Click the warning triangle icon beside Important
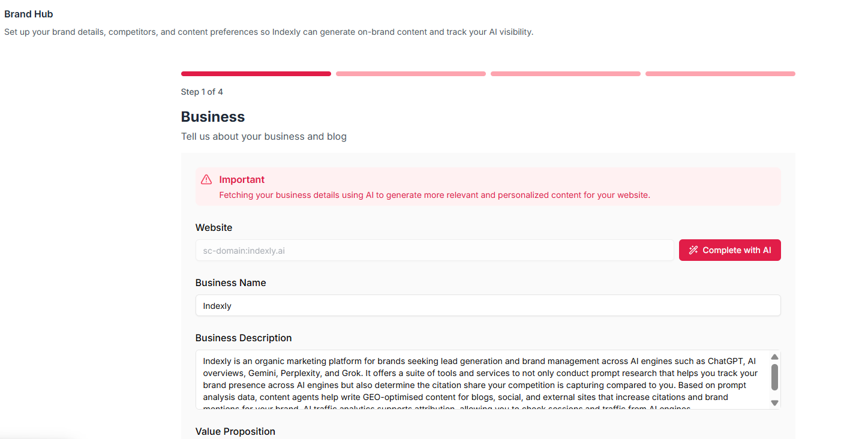The image size is (868, 439). click(206, 179)
